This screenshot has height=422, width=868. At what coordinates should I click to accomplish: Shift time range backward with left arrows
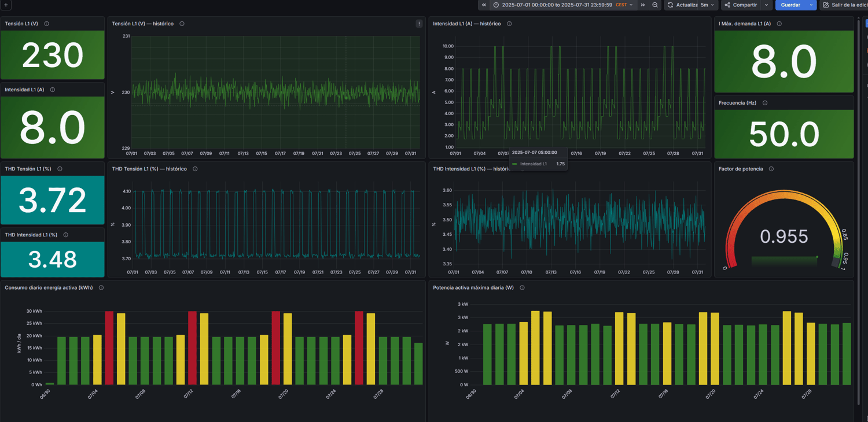(484, 5)
